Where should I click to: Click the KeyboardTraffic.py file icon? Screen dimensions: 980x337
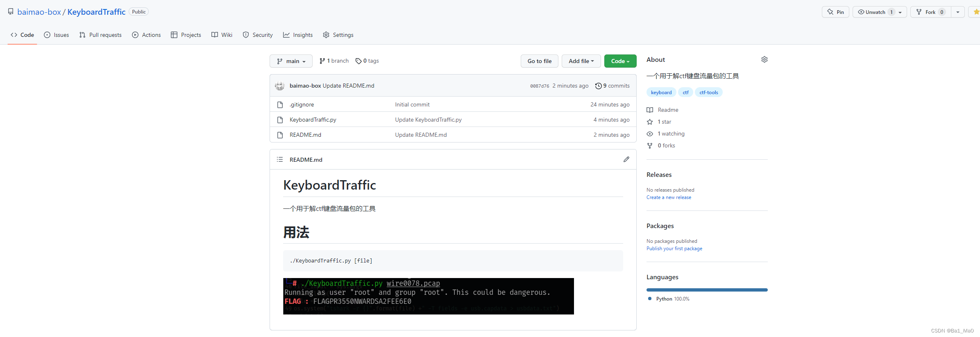[x=280, y=120]
